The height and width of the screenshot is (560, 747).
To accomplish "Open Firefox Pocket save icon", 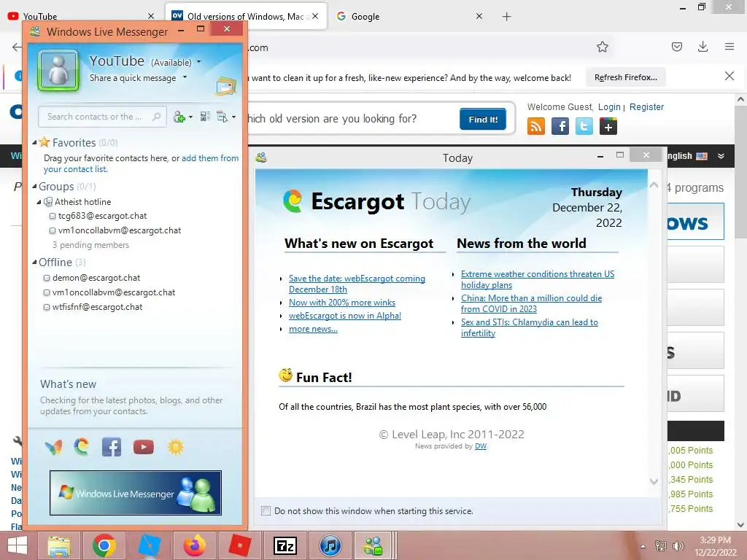I will coord(677,47).
